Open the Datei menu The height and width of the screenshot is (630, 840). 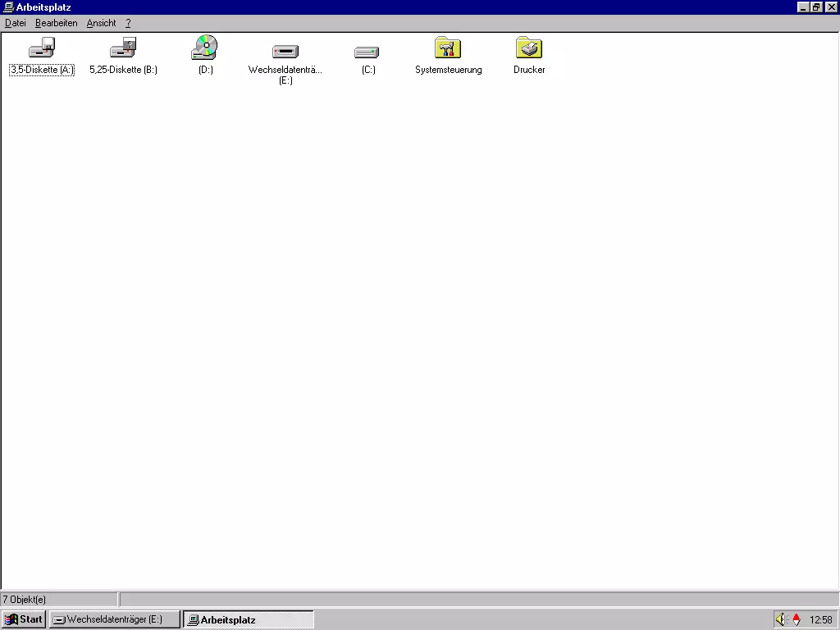coord(16,23)
